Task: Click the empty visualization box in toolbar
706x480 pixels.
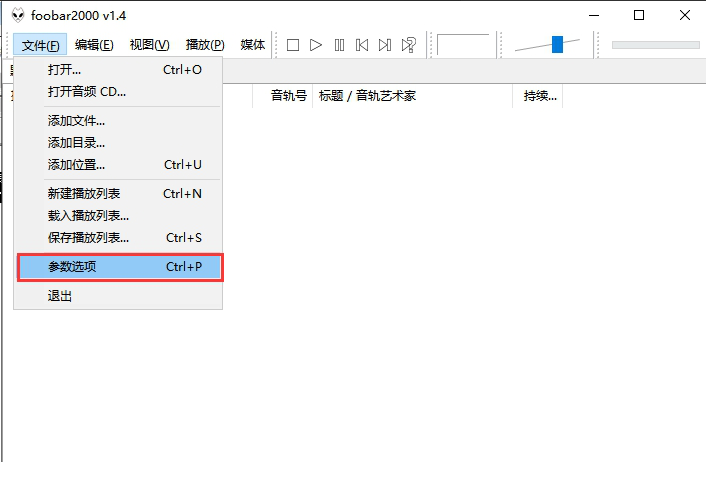Action: [x=463, y=45]
